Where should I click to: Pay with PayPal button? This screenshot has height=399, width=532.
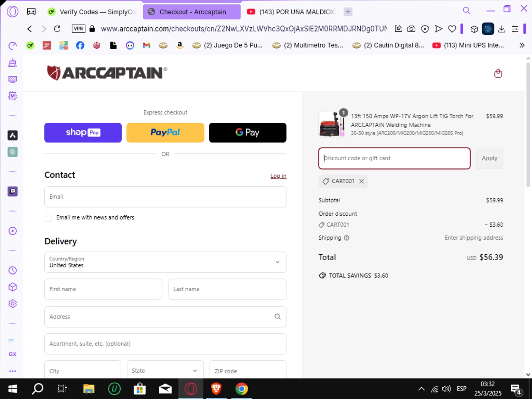pos(165,133)
